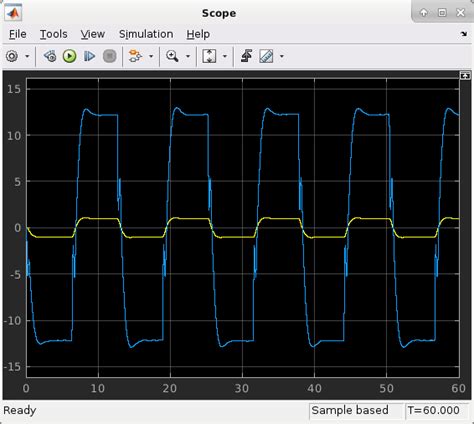Expand the highlight block dropdown arrow

coord(151,56)
